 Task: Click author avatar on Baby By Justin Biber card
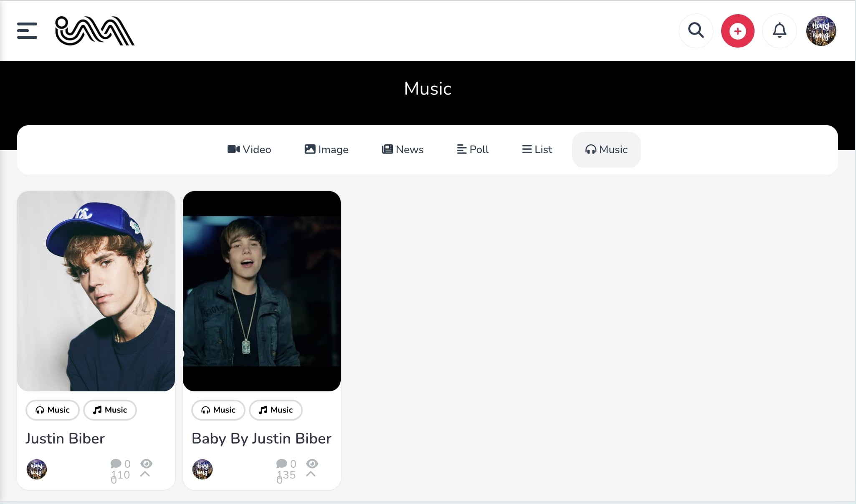pyautogui.click(x=203, y=469)
